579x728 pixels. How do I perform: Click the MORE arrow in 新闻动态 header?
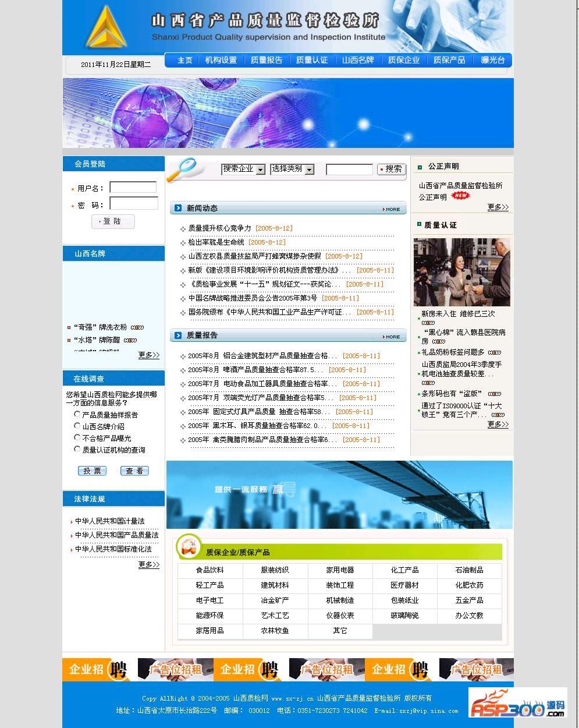tap(392, 209)
